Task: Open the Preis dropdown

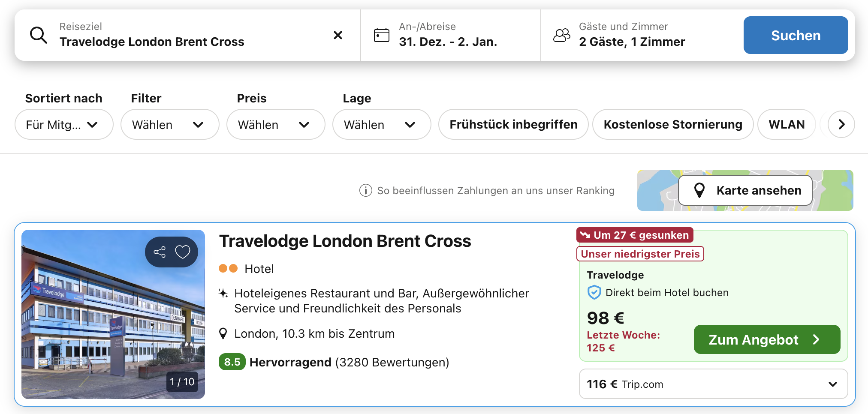Action: click(275, 124)
